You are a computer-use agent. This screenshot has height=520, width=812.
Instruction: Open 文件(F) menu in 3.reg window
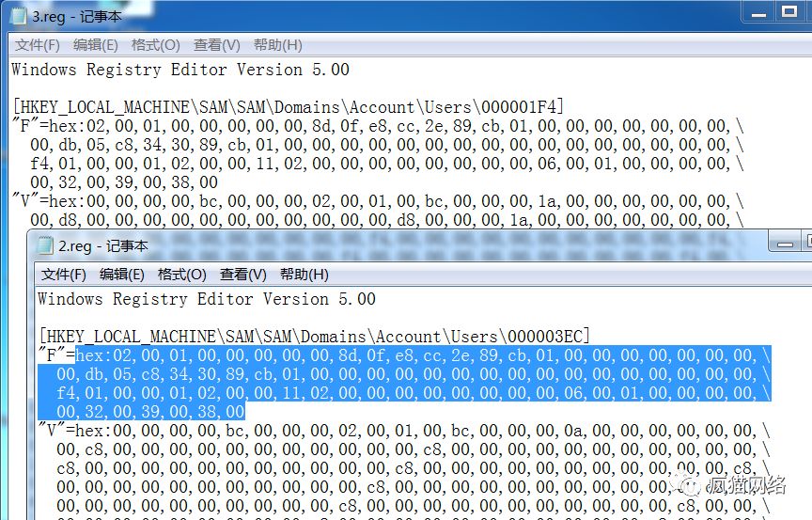pyautogui.click(x=38, y=45)
